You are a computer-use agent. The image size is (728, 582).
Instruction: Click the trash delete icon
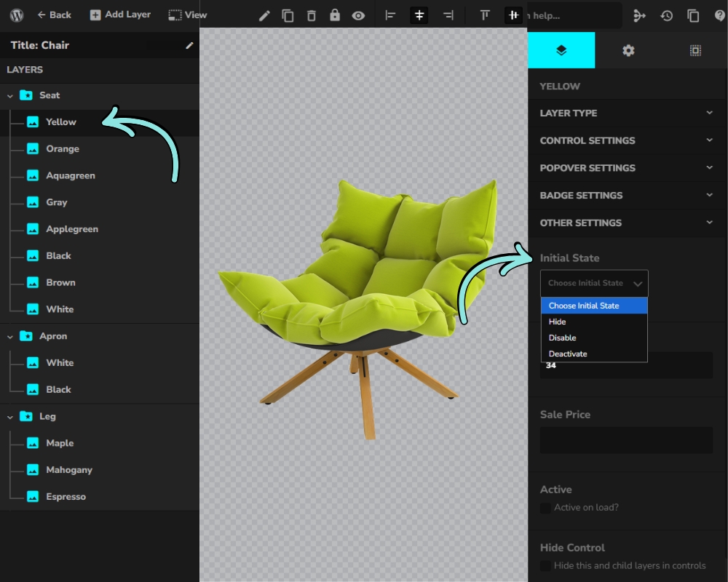[311, 16]
